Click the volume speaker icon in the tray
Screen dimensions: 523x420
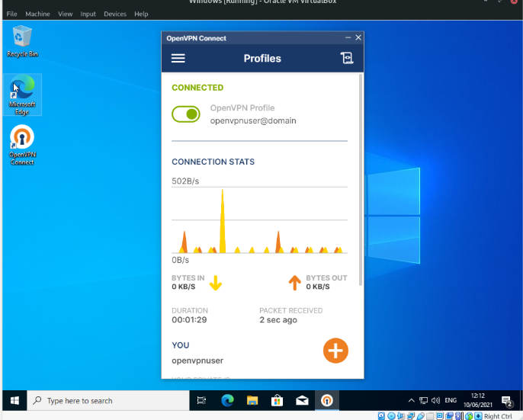click(435, 400)
